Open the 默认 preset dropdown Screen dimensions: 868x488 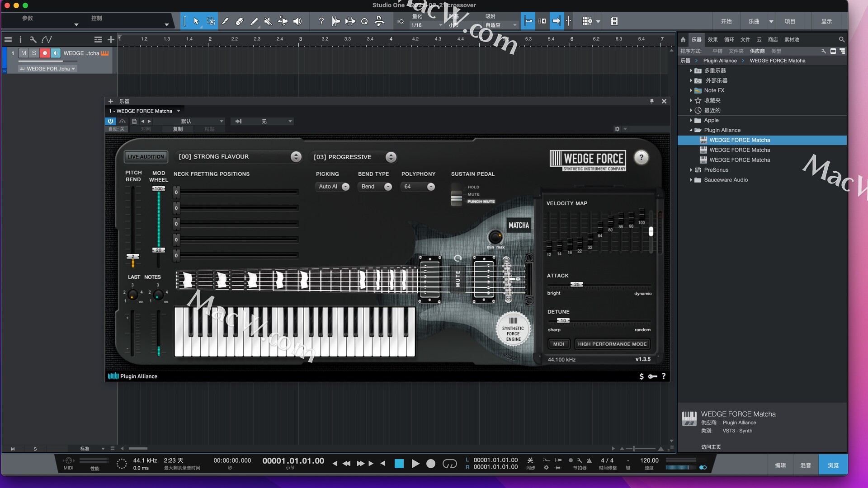[189, 121]
